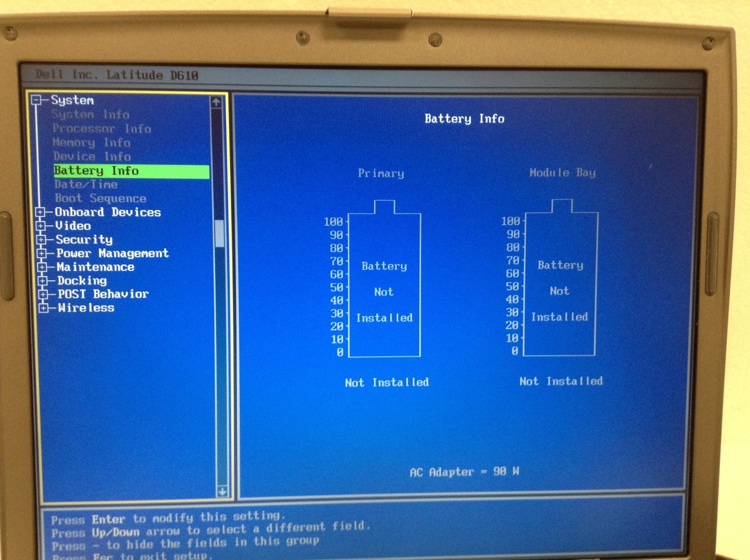Expand the Wireless group
The width and height of the screenshot is (750, 560).
tap(44, 308)
